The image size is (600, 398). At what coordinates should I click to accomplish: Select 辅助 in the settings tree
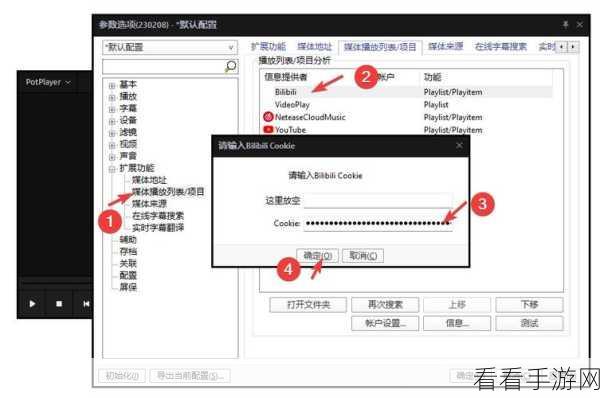pyautogui.click(x=128, y=240)
